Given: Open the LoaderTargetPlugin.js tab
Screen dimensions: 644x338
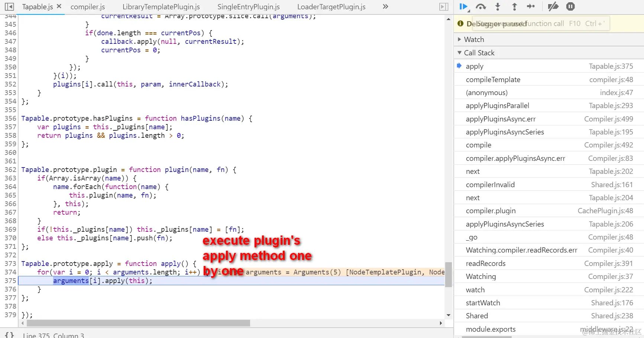Looking at the screenshot, I should tap(331, 7).
